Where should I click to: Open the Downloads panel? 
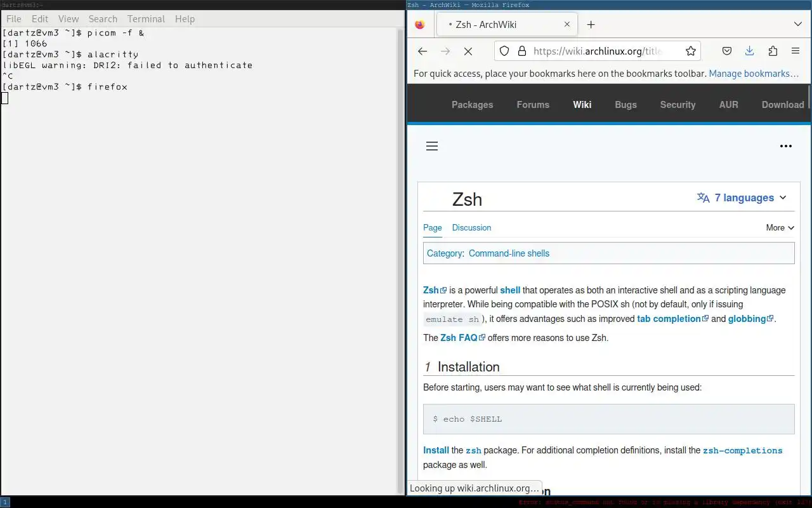click(x=749, y=51)
